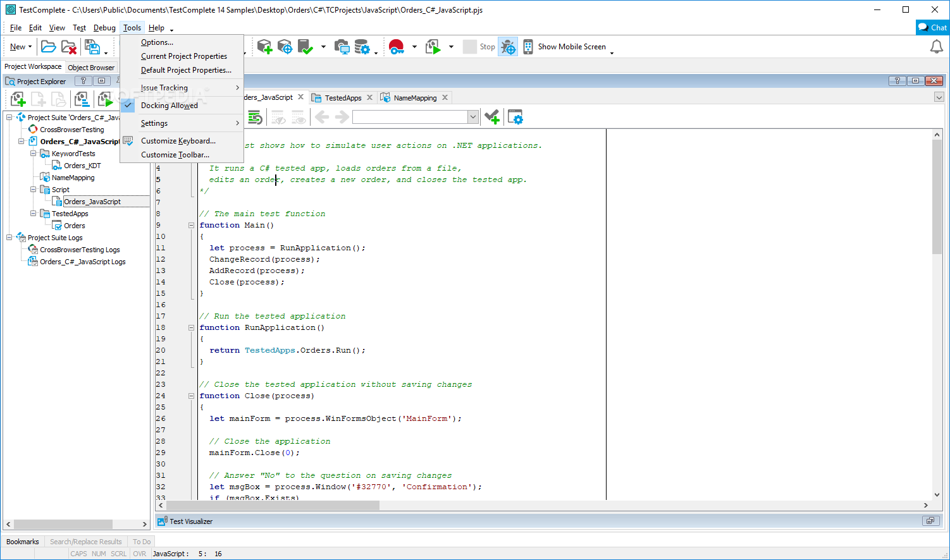Image resolution: width=950 pixels, height=560 pixels.
Task: Click the Map object target-cube icon
Action: (x=285, y=47)
